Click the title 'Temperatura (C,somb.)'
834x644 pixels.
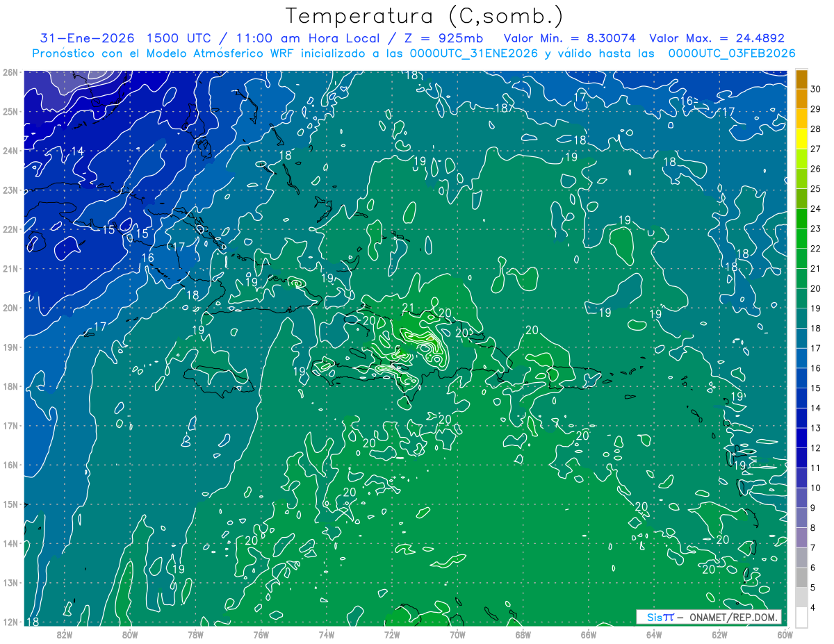point(425,16)
